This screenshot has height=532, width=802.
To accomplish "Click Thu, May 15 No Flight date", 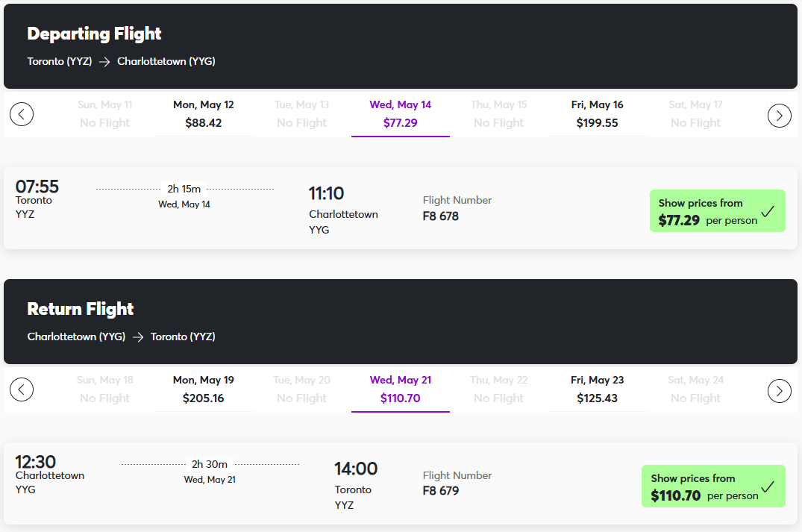I will tap(498, 114).
